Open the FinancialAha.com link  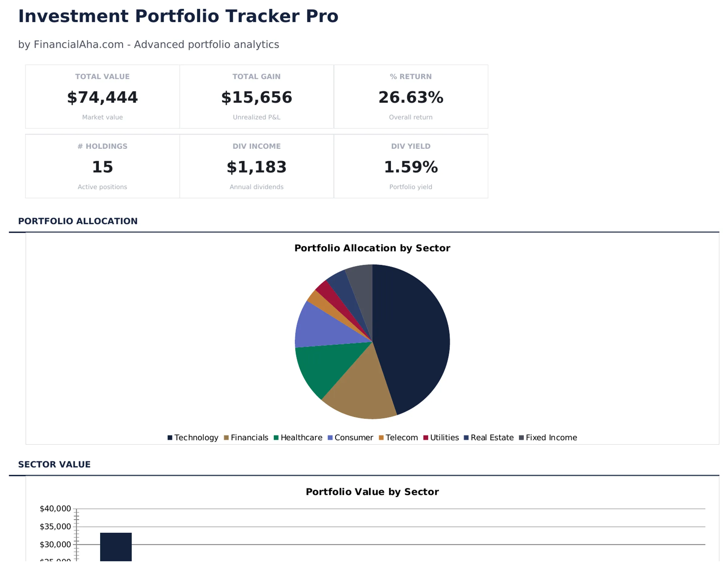78,44
